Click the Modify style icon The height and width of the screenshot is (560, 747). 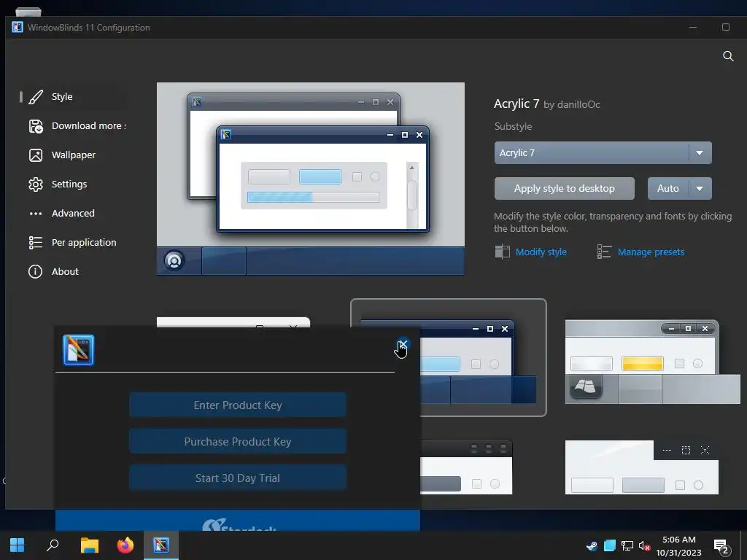point(502,252)
